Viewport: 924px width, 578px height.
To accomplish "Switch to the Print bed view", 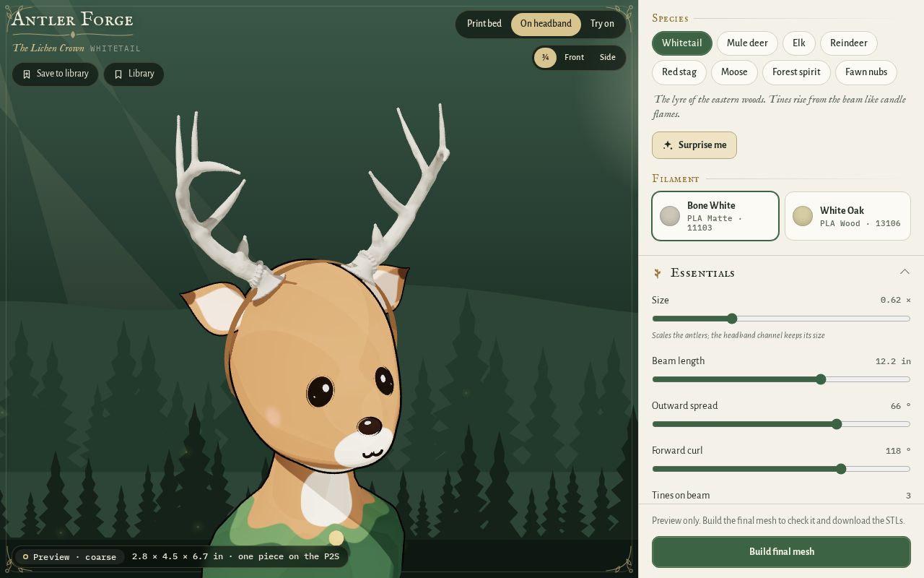I will [484, 24].
